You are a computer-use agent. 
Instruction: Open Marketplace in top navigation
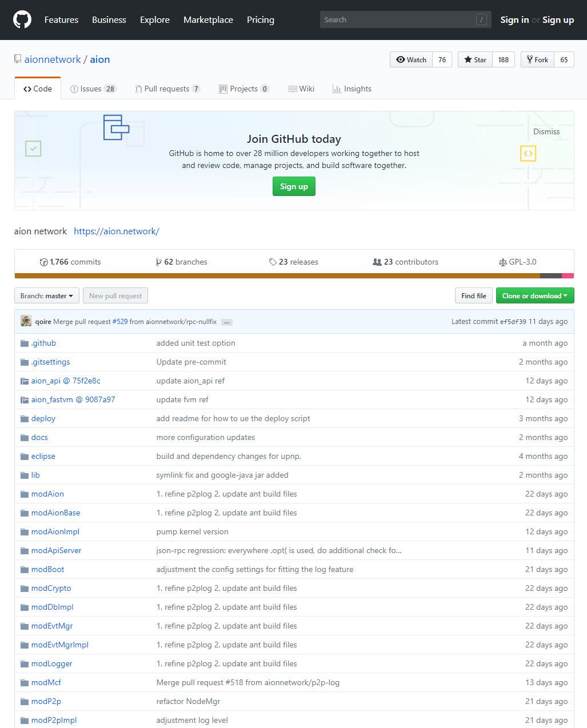(x=208, y=20)
